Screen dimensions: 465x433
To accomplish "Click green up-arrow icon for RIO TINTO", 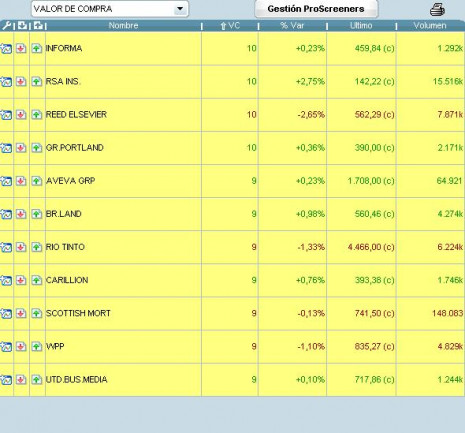I will click(x=37, y=247).
